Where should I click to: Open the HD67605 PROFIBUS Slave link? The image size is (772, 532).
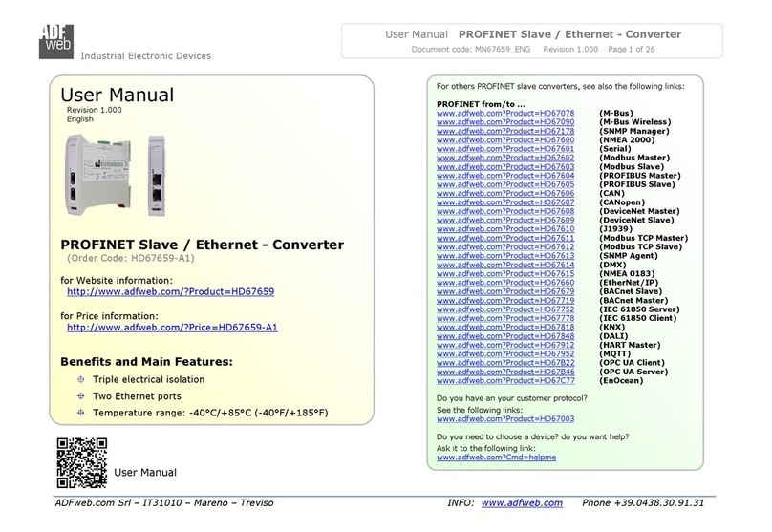[505, 184]
